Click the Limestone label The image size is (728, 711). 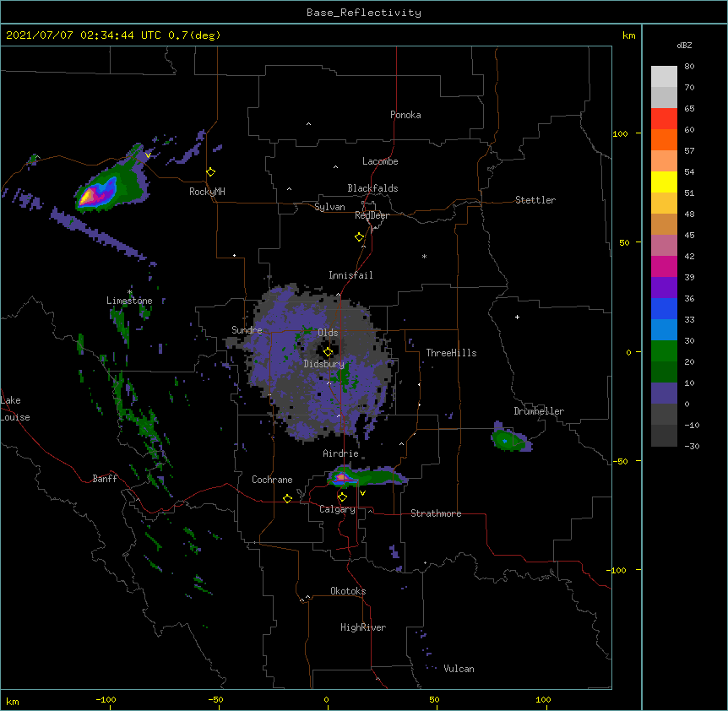point(129,301)
